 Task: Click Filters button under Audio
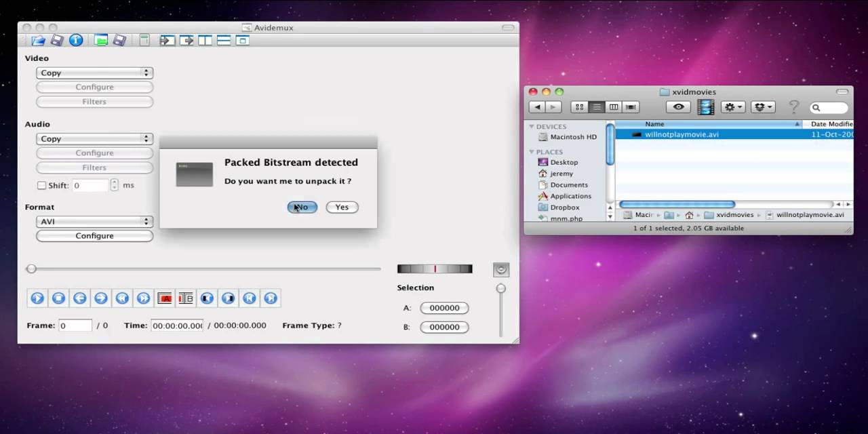[94, 167]
